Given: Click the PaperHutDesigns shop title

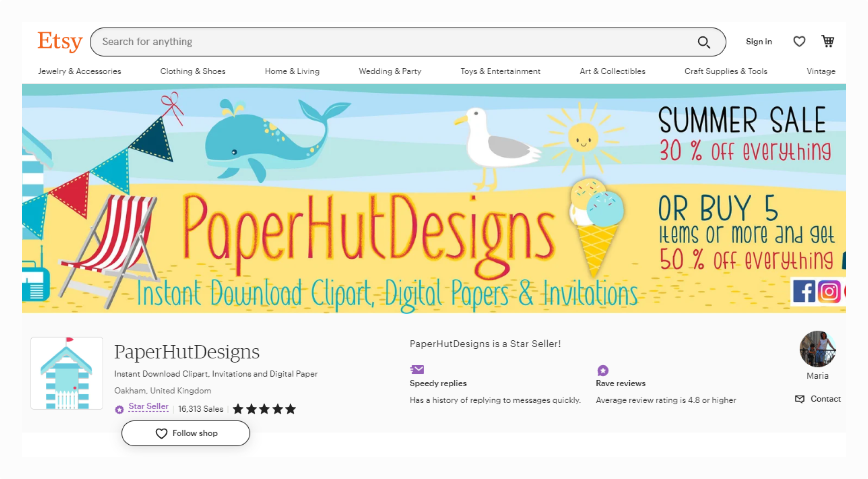Looking at the screenshot, I should pyautogui.click(x=187, y=352).
